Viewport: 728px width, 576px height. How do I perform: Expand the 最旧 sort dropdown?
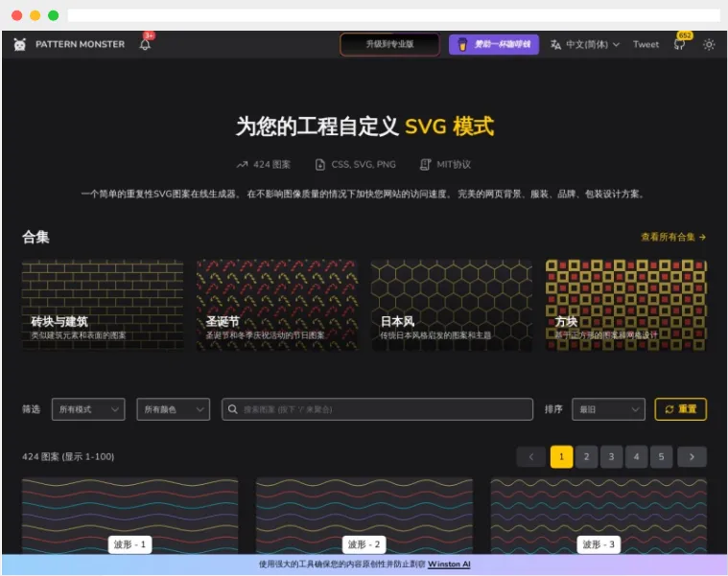point(608,409)
